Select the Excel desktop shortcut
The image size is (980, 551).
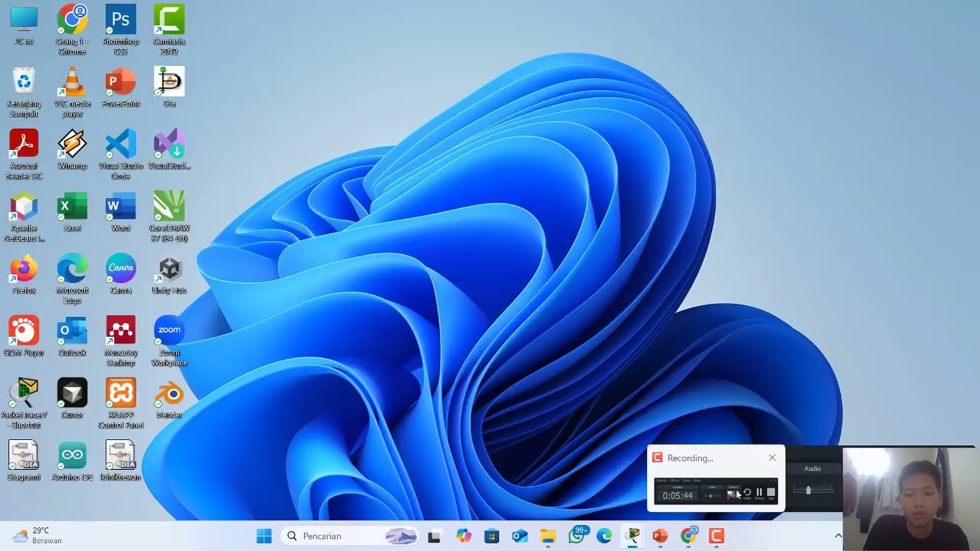click(x=72, y=212)
